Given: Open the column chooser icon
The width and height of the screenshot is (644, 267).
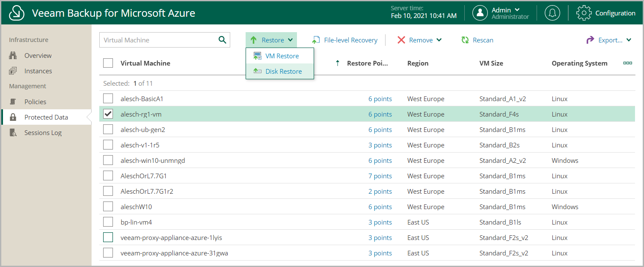Looking at the screenshot, I should pos(628,63).
